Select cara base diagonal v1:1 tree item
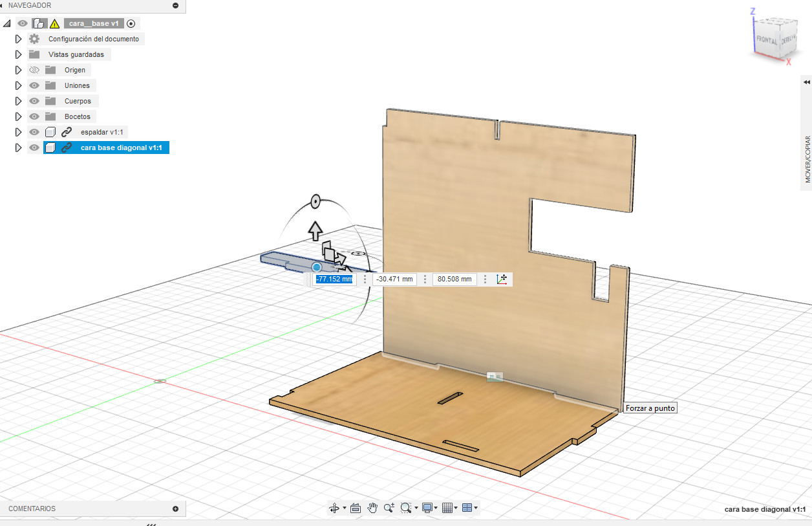Image resolution: width=812 pixels, height=526 pixels. (x=121, y=148)
